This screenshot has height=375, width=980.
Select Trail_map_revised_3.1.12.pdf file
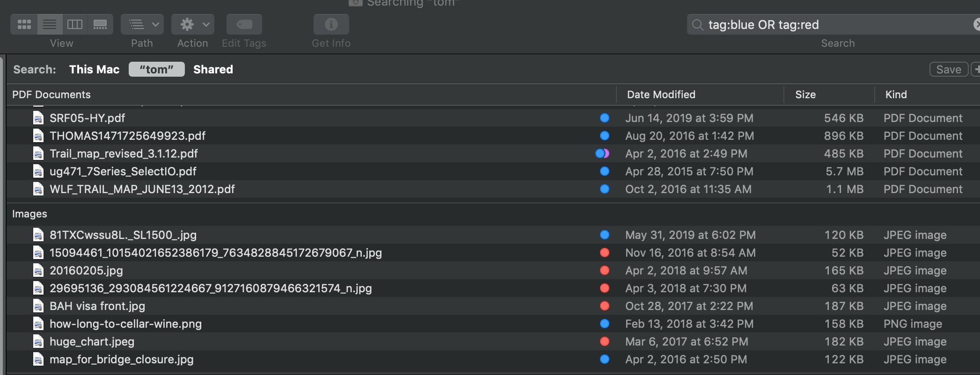coord(124,154)
